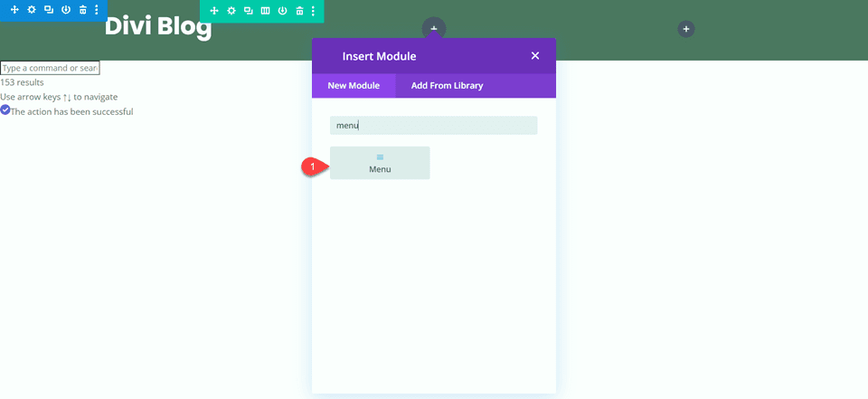Open section settings gear in blue toolbar
Viewport: 868px width, 399px height.
pos(32,10)
